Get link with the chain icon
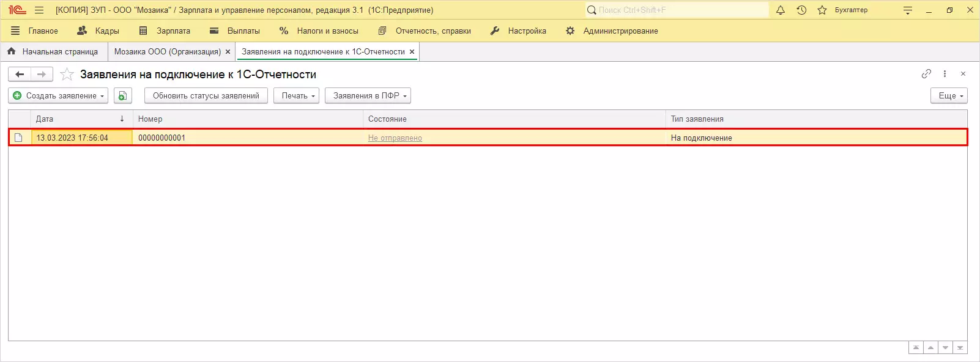Screen dimensions: 980x362 pos(926,73)
